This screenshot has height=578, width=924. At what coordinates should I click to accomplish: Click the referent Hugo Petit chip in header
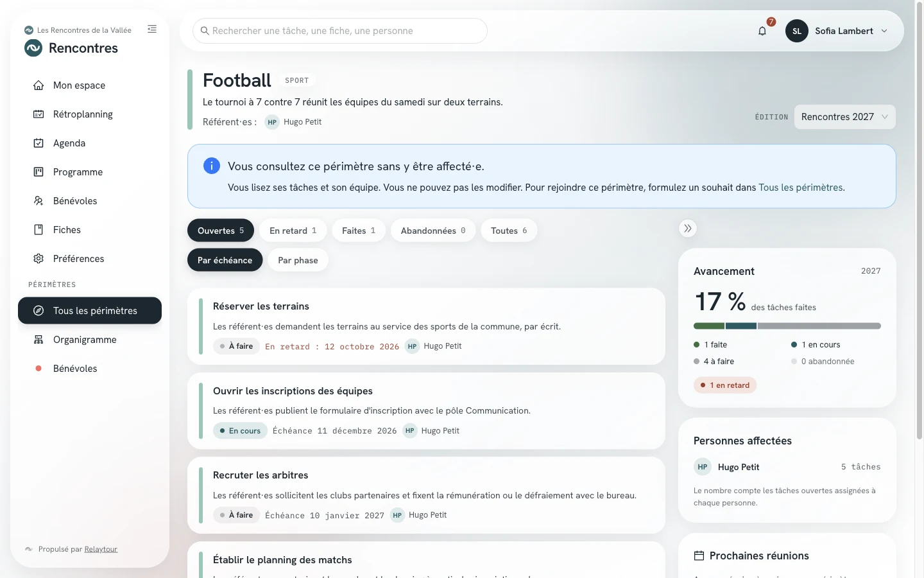[293, 122]
